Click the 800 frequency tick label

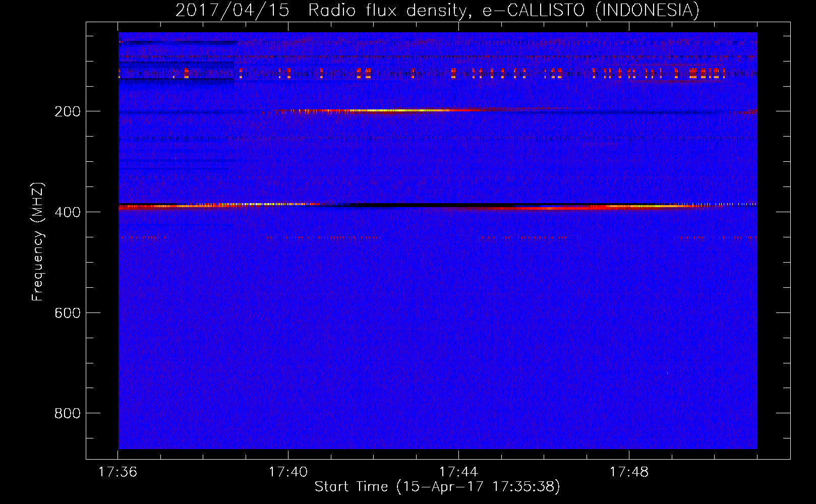(x=68, y=413)
